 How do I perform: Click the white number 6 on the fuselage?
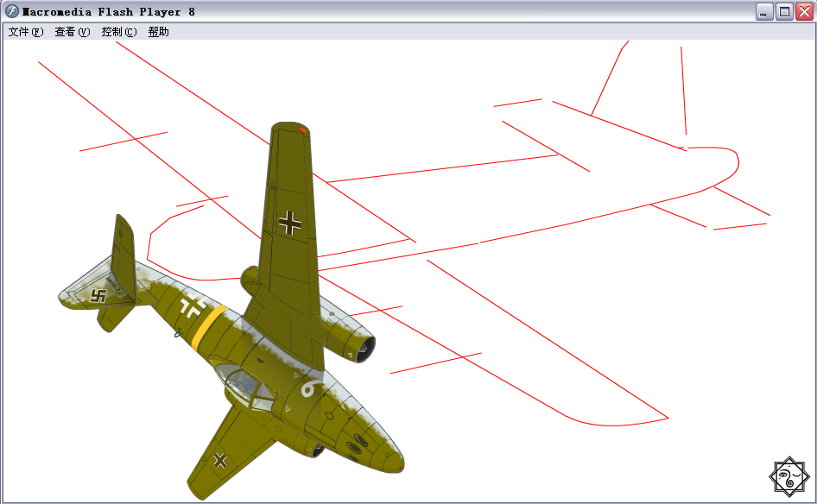tap(311, 387)
